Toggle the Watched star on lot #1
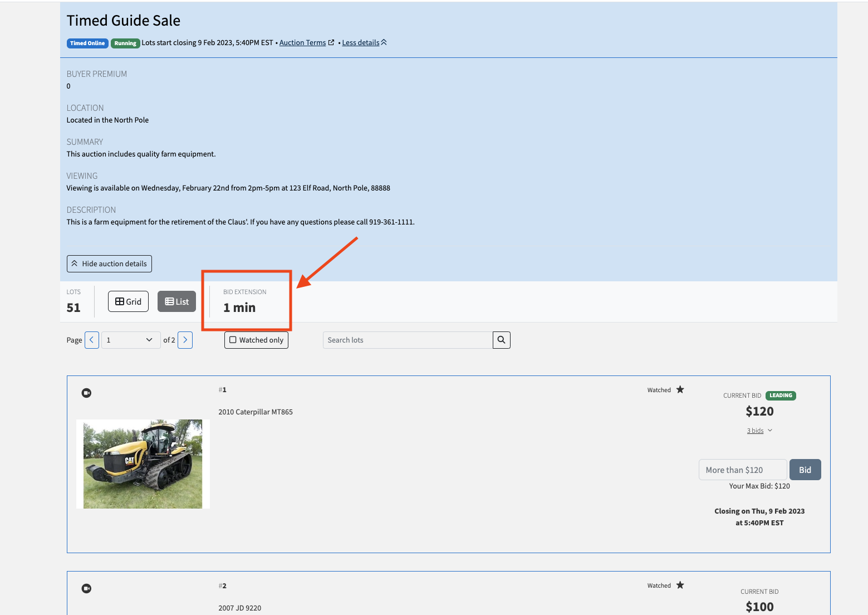The width and height of the screenshot is (868, 615). click(x=680, y=389)
